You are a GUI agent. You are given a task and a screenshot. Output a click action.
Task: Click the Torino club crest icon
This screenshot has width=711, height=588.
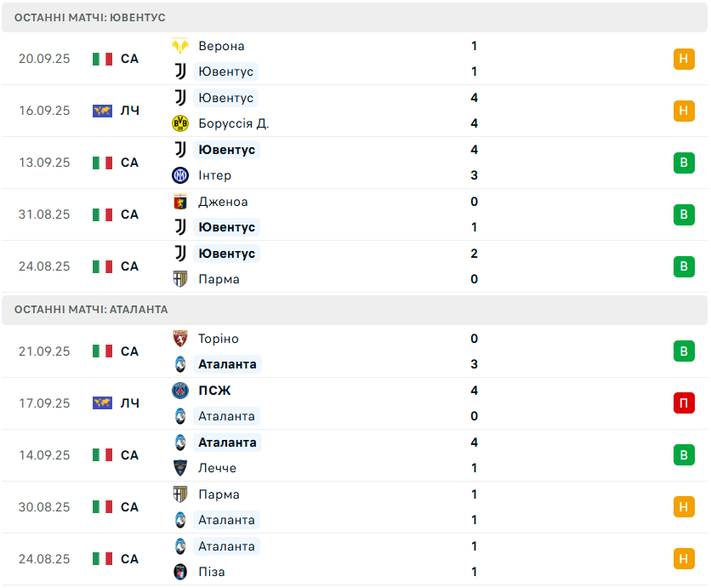point(180,339)
